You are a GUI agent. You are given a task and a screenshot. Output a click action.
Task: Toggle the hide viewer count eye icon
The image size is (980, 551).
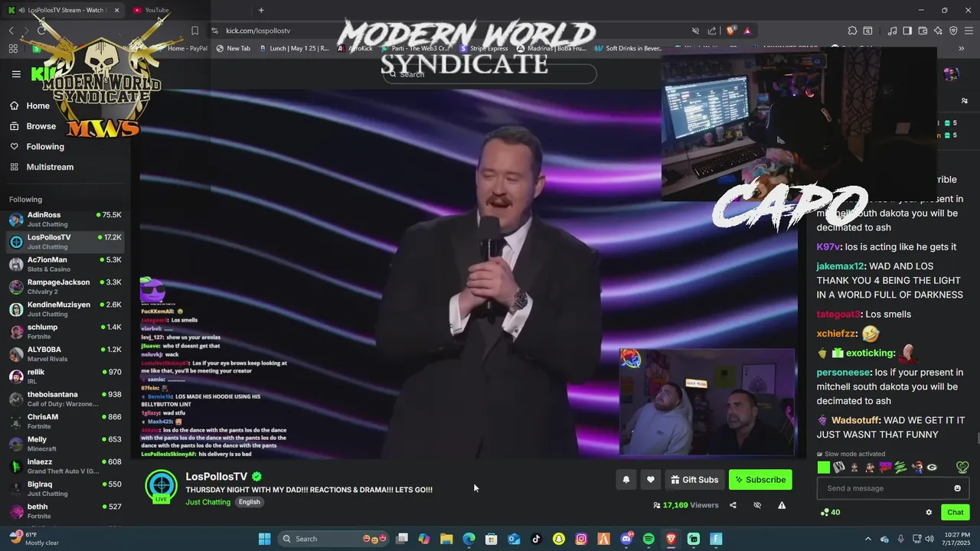(757, 505)
